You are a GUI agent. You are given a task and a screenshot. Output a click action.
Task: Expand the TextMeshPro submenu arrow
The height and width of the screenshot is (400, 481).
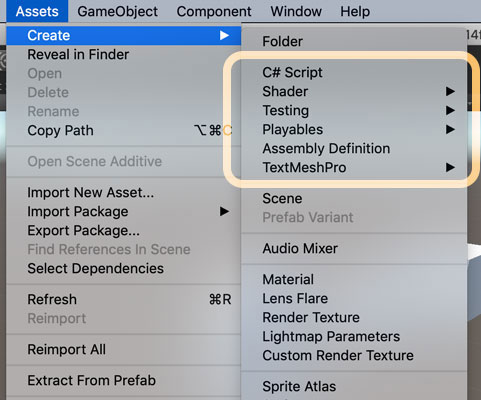[450, 167]
